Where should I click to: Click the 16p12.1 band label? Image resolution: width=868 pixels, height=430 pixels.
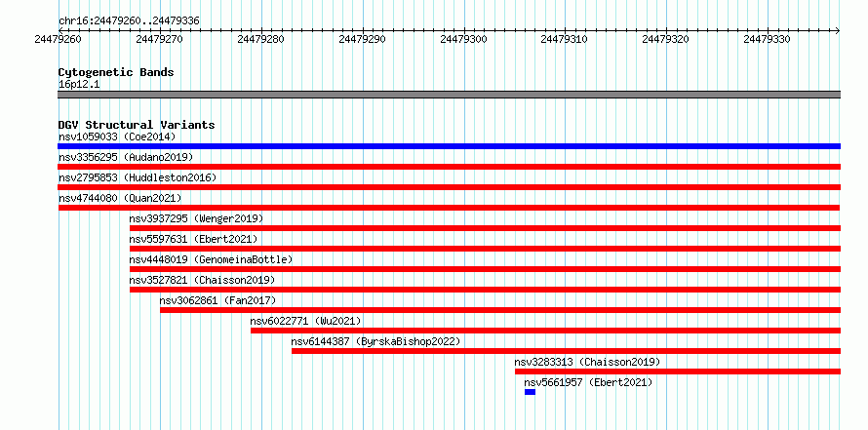(79, 85)
